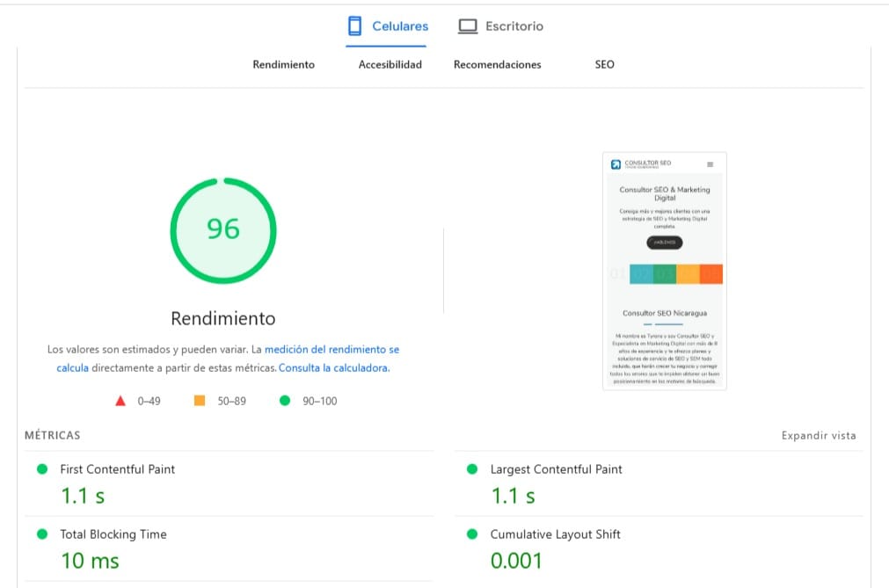The image size is (889, 588).
Task: Click the '0.001' layout shift value
Action: (x=516, y=561)
